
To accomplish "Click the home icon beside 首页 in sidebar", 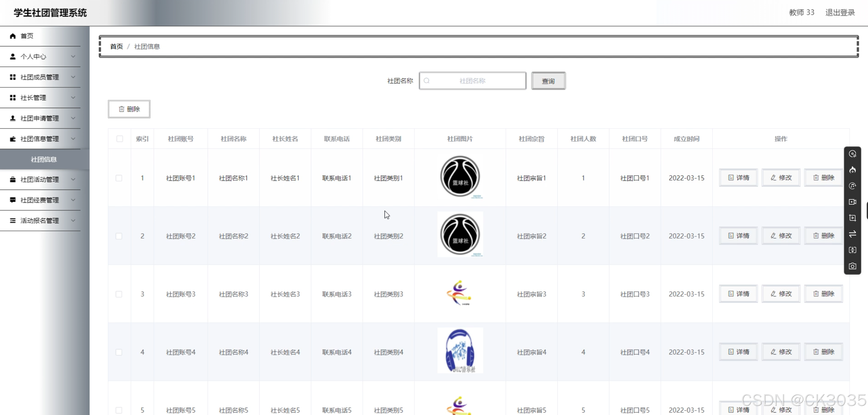I will click(13, 36).
